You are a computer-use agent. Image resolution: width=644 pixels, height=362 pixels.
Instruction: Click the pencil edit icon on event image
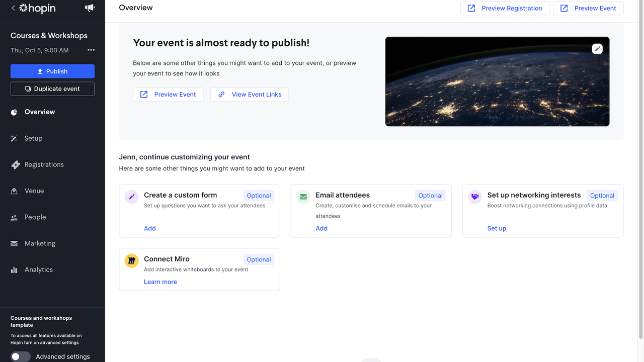tap(597, 49)
